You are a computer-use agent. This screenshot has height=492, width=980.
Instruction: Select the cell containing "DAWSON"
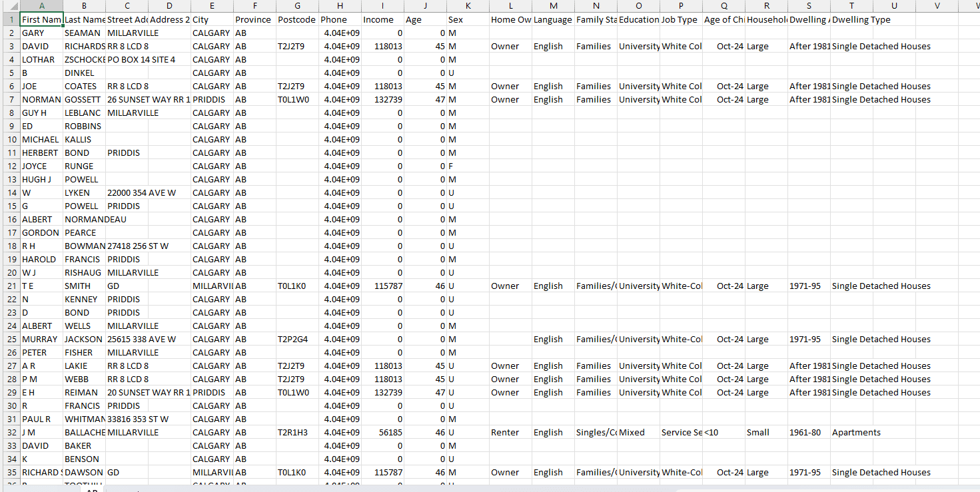85,472
